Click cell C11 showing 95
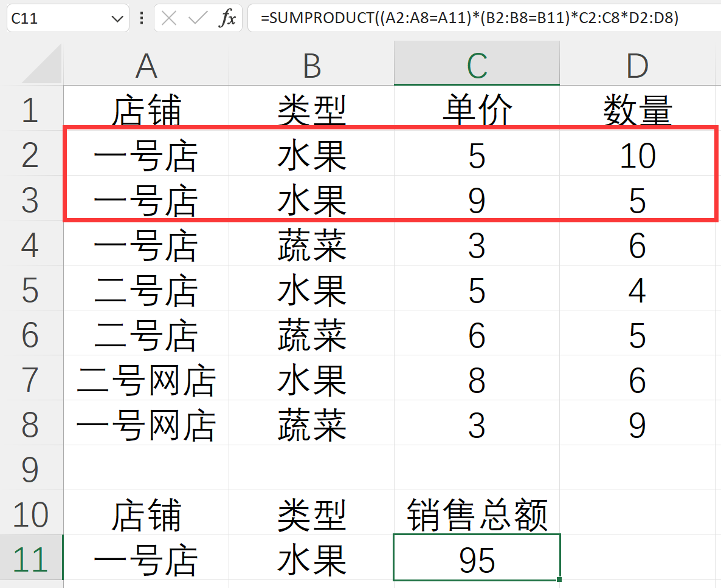721x588 pixels. coord(477,559)
